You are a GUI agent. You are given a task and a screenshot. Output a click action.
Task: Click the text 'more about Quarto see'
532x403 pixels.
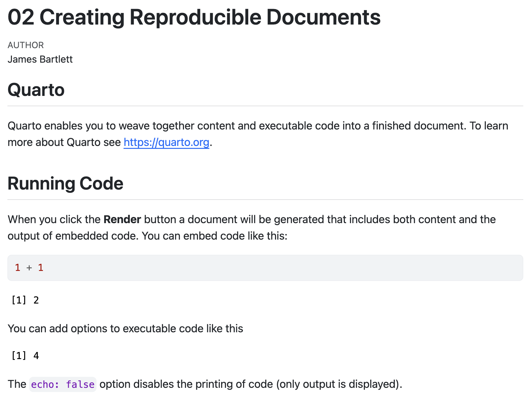pos(64,142)
